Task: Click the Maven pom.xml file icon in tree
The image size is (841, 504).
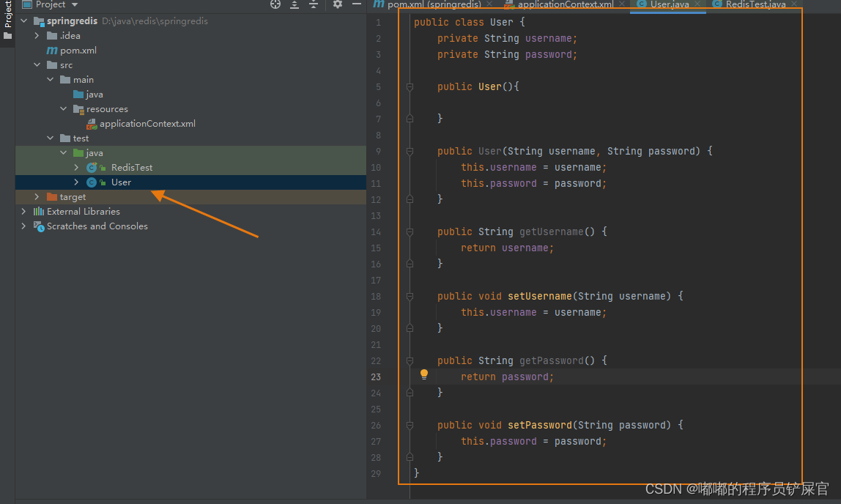Action: coord(52,51)
